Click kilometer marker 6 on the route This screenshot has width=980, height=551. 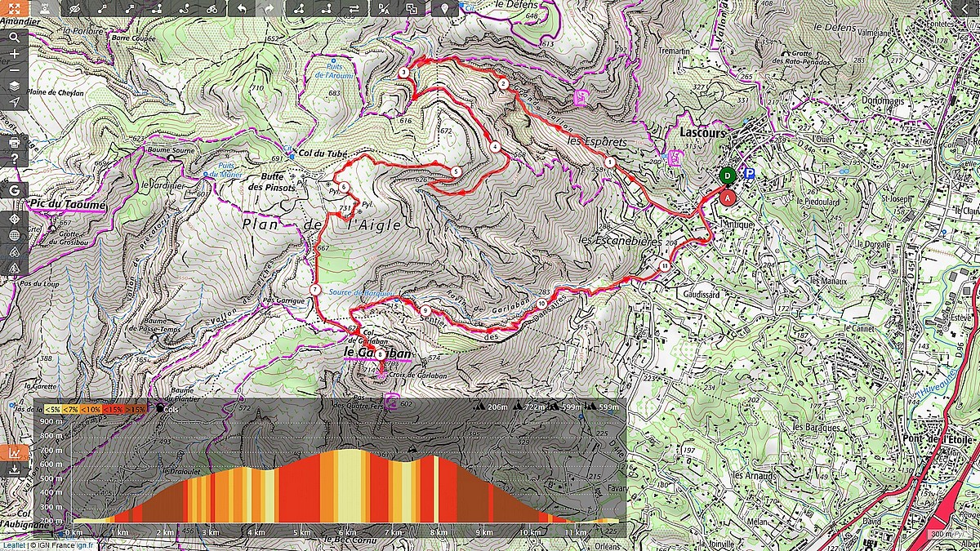pos(345,187)
